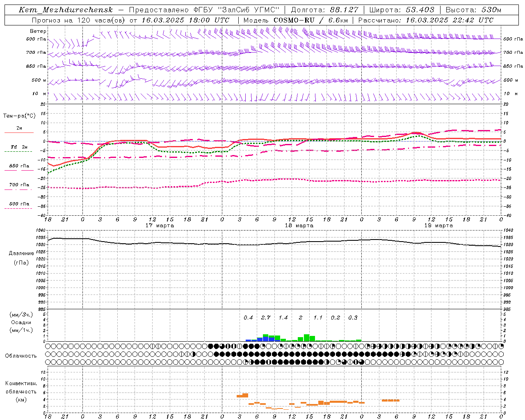Click the 'Высота: 530м' elevation text
Viewport: 525px width, 420px height.
(474, 10)
